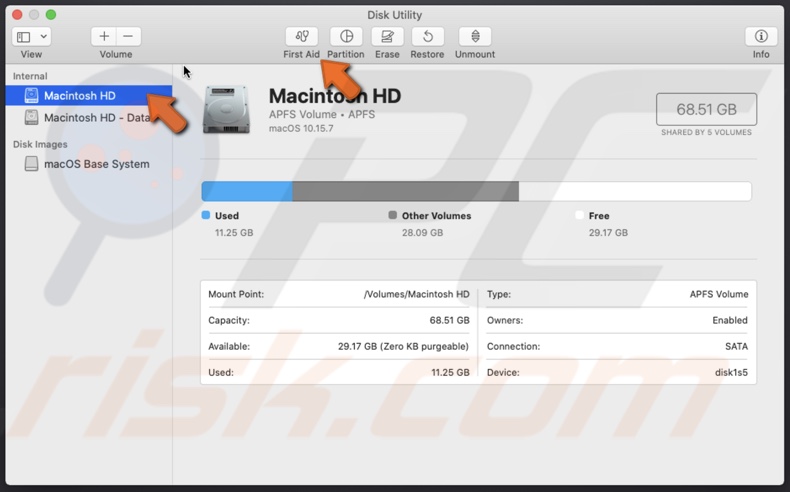Select Macintosh HD in the sidebar
790x492 pixels.
(x=89, y=96)
